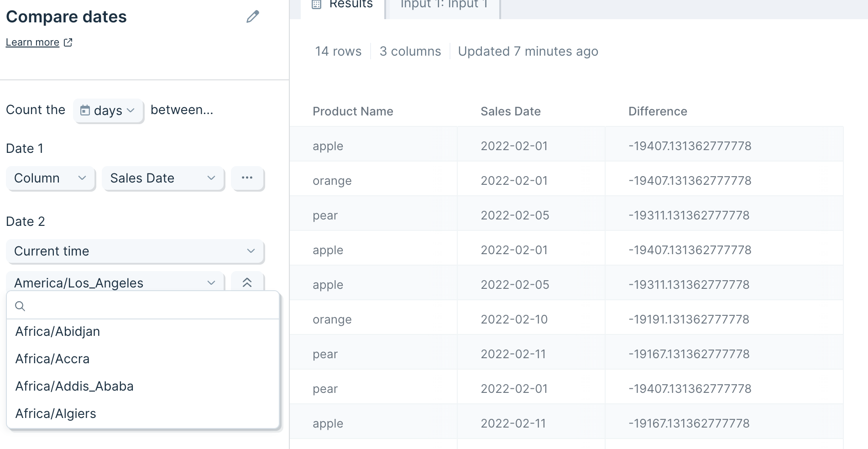Open the days unit dropdown
The height and width of the screenshot is (449, 868).
tap(108, 111)
